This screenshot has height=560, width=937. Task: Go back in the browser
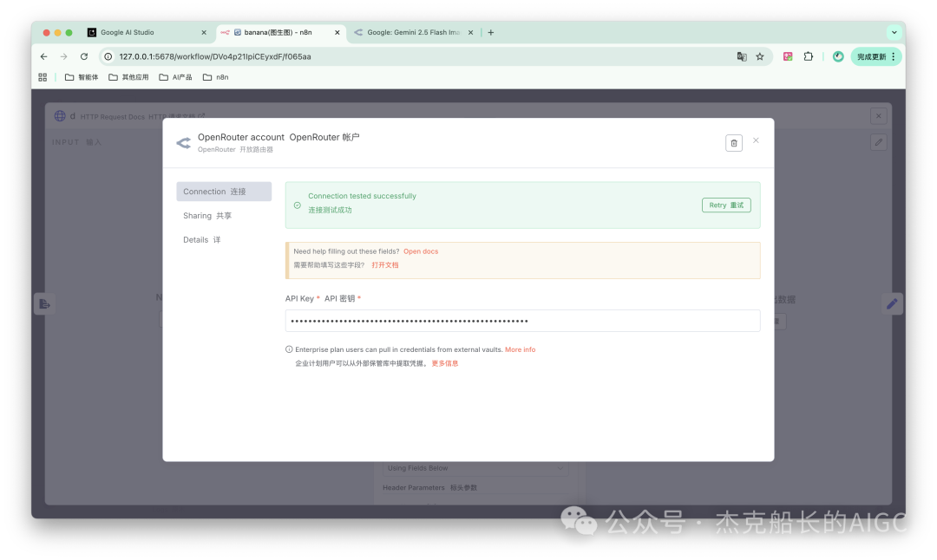43,56
